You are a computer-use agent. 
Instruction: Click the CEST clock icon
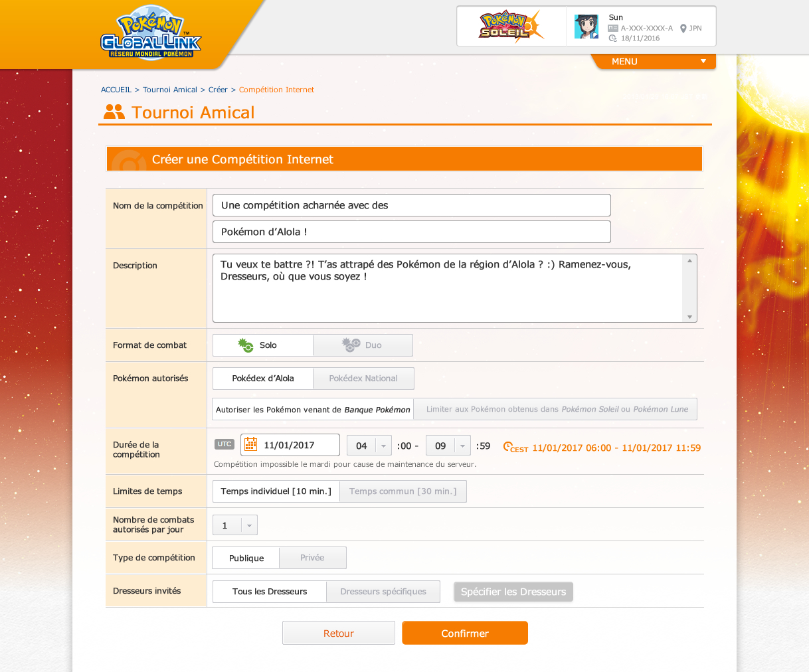[x=508, y=447]
